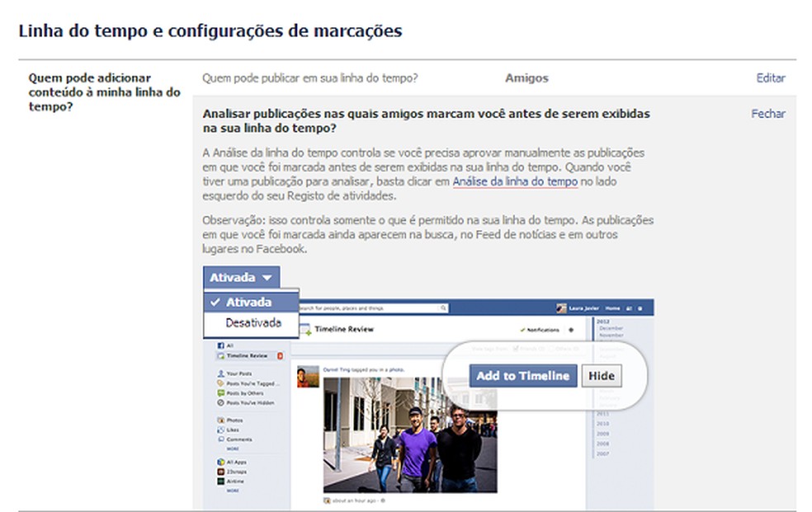Click the Comments icon in the sidebar
812x512 pixels.
click(x=221, y=439)
